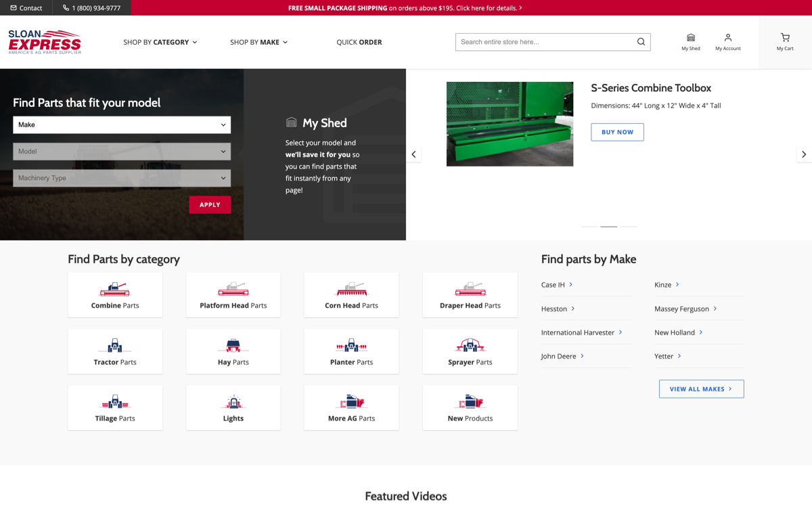The width and height of the screenshot is (812, 506).
Task: Select Case IH make
Action: tap(557, 285)
